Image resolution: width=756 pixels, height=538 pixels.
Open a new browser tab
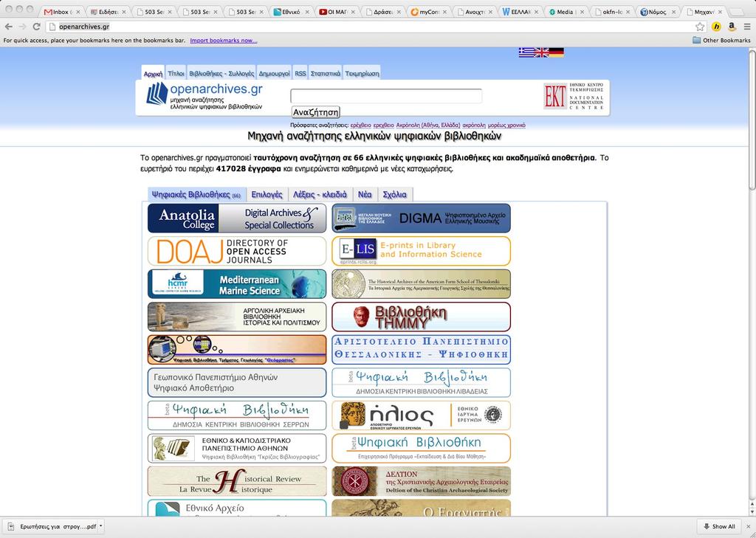pyautogui.click(x=737, y=12)
